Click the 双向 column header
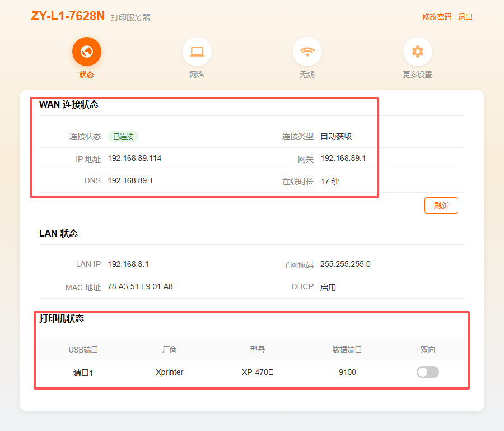This screenshot has width=504, height=431. [x=427, y=350]
